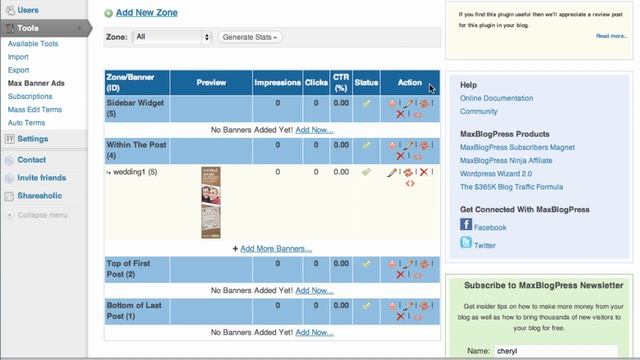This screenshot has height=360, width=640.
Task: Toggle status checkmark for wedding1 banner
Action: 367,172
